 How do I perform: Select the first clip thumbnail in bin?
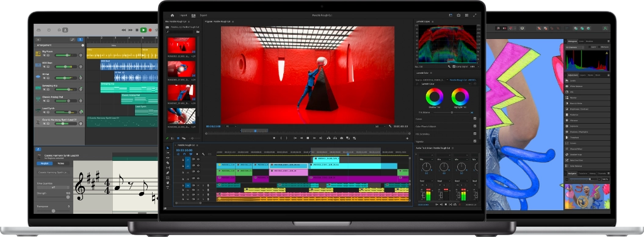pos(181,46)
